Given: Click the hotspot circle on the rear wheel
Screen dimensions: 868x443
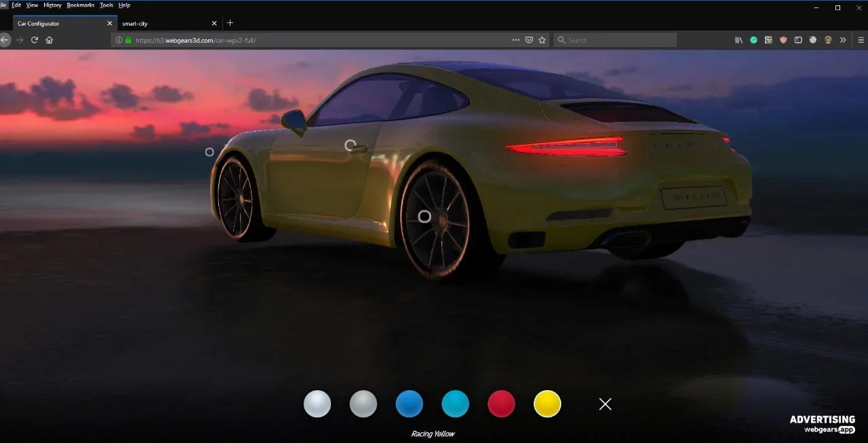Looking at the screenshot, I should (x=425, y=217).
